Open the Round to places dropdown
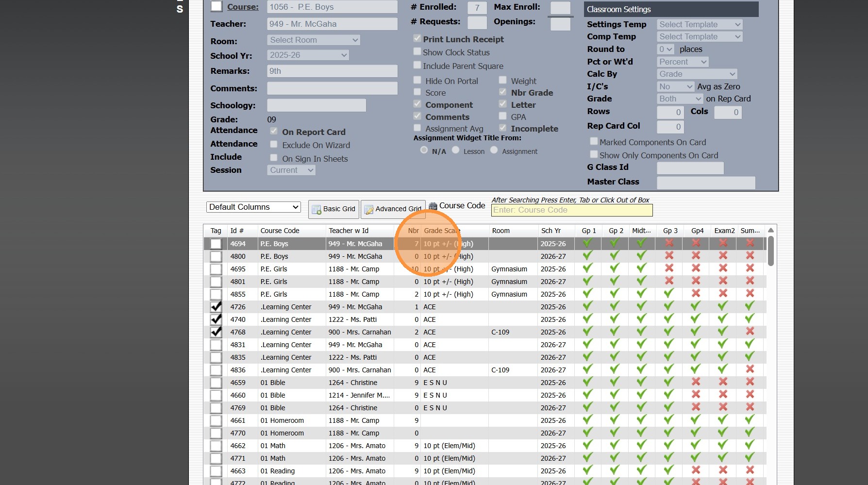Screen dimensions: 868x485 tap(666, 49)
